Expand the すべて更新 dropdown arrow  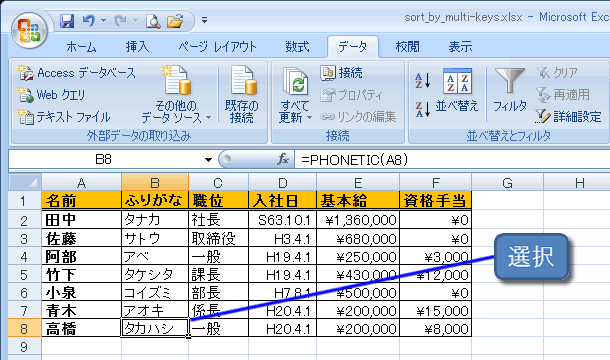(x=310, y=117)
